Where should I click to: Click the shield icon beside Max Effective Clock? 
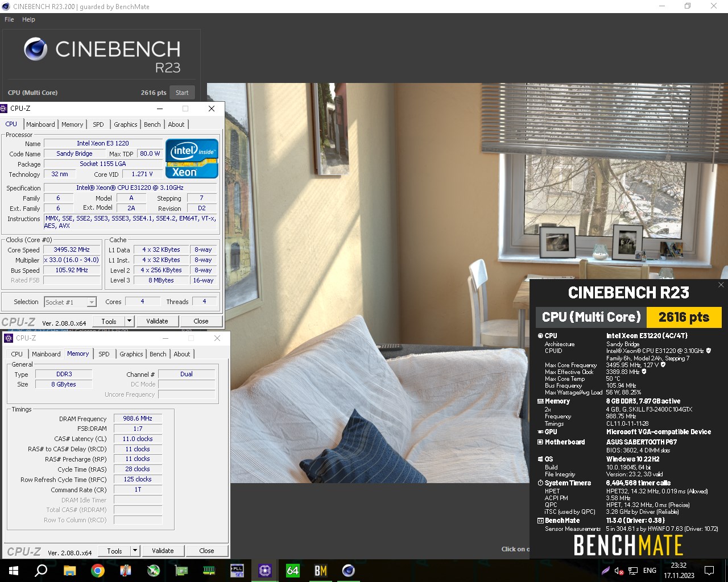click(x=644, y=372)
